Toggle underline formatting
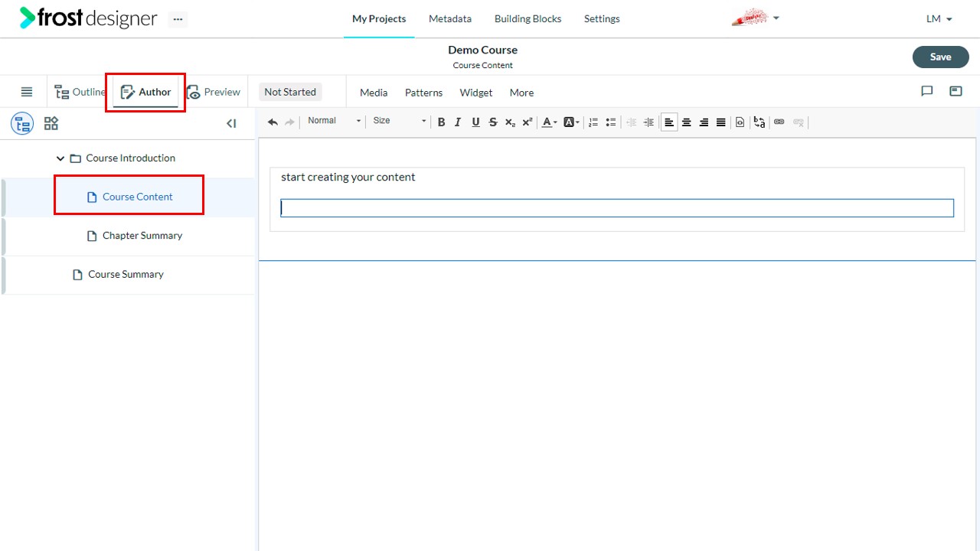980x551 pixels. tap(475, 122)
